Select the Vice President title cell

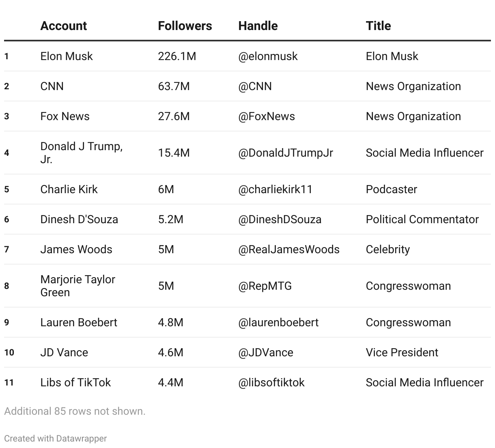coord(402,353)
